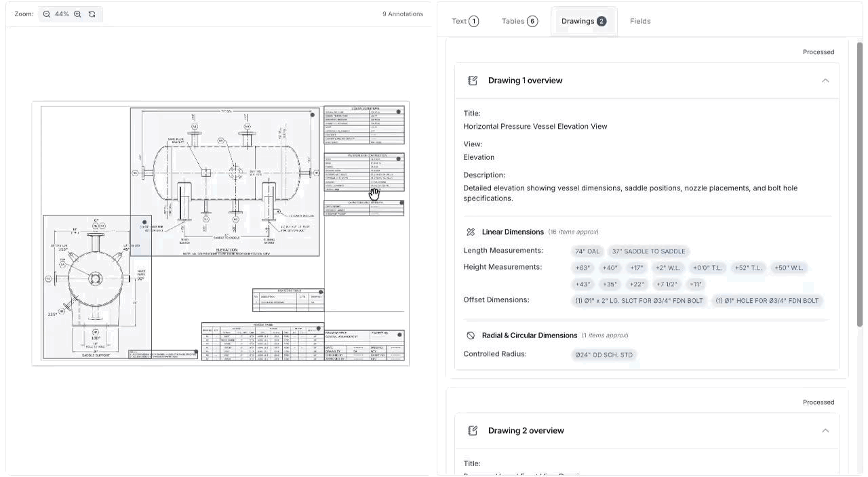The height and width of the screenshot is (477, 868).
Task: Open the Fields tab
Action: (640, 21)
